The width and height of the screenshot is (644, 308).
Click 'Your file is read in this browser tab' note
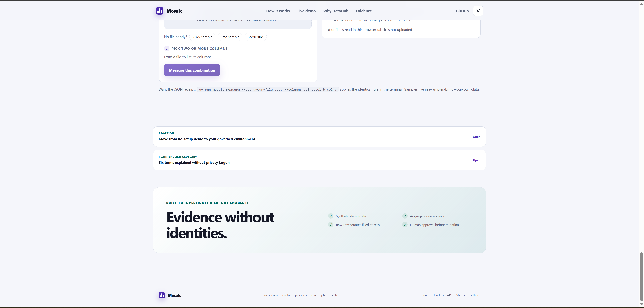pyautogui.click(x=370, y=30)
